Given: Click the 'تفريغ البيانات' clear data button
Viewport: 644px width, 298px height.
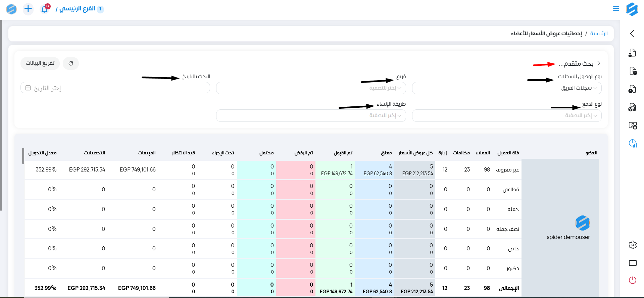Looking at the screenshot, I should click(x=40, y=63).
